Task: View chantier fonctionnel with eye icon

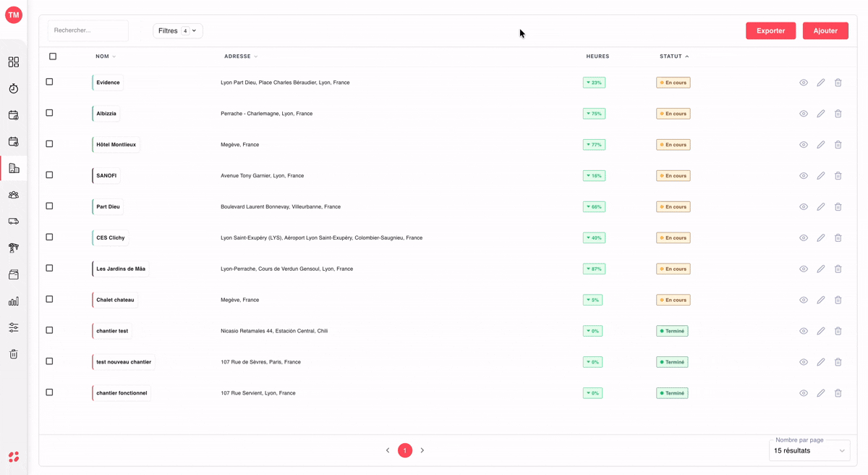Action: (804, 393)
